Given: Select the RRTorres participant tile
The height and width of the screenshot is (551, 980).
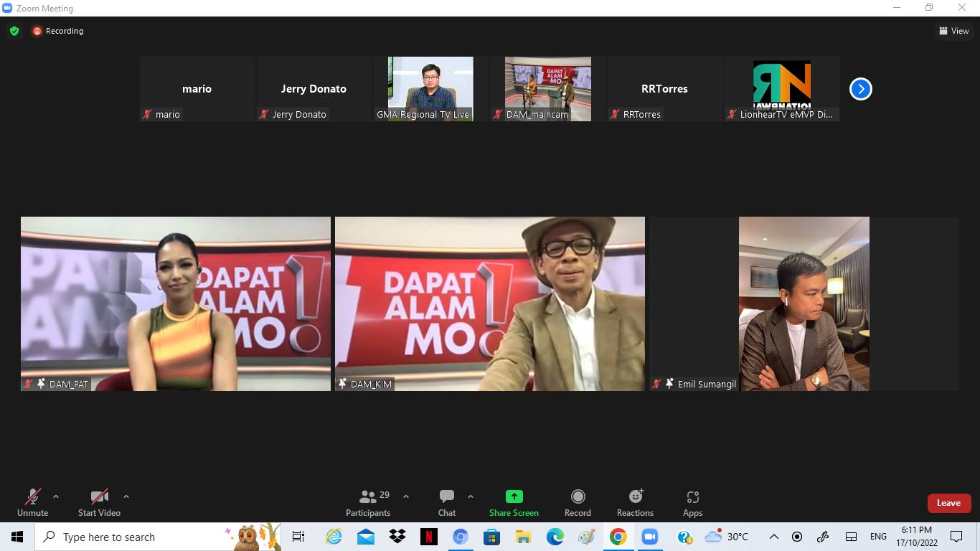Looking at the screenshot, I should coord(664,89).
